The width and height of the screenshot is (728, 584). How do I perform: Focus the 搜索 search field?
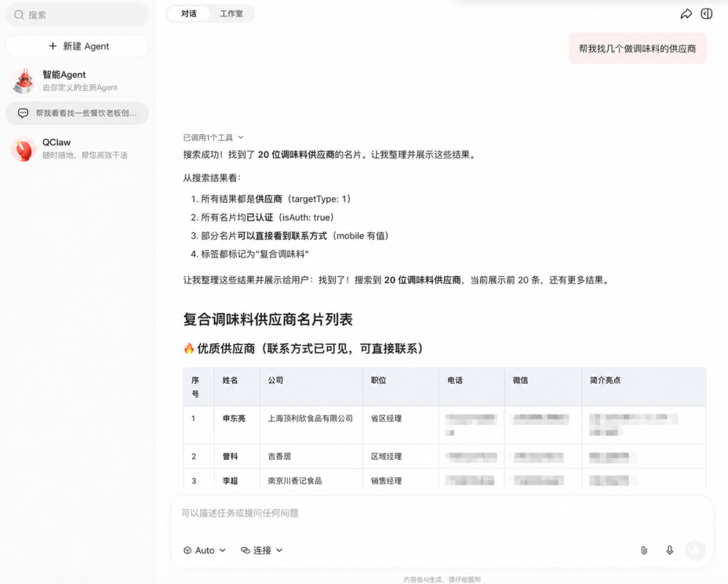(x=77, y=15)
